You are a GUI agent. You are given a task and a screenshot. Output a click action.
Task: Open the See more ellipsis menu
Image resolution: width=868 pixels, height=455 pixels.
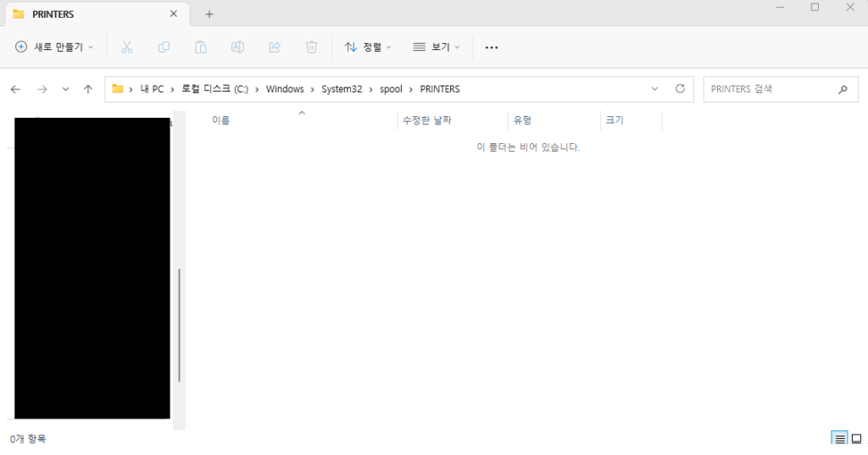click(x=492, y=47)
